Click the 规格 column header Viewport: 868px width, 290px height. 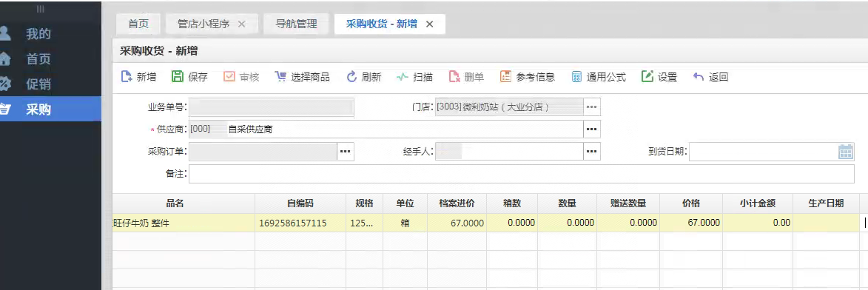click(x=364, y=203)
